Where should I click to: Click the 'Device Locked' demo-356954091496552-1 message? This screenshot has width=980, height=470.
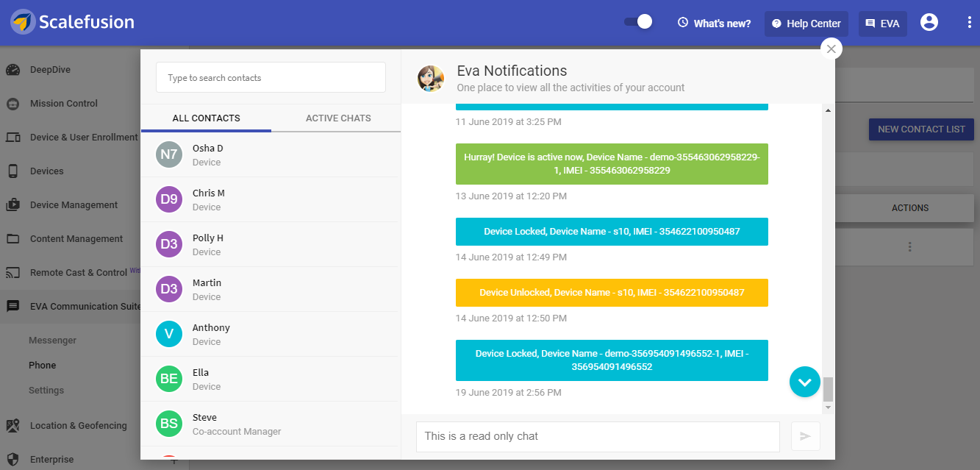(x=612, y=360)
